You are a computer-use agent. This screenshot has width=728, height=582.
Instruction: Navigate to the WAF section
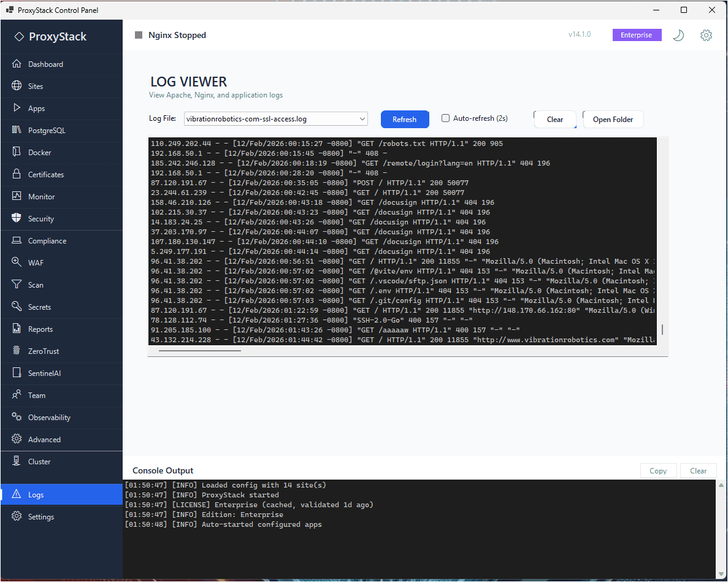pos(36,262)
